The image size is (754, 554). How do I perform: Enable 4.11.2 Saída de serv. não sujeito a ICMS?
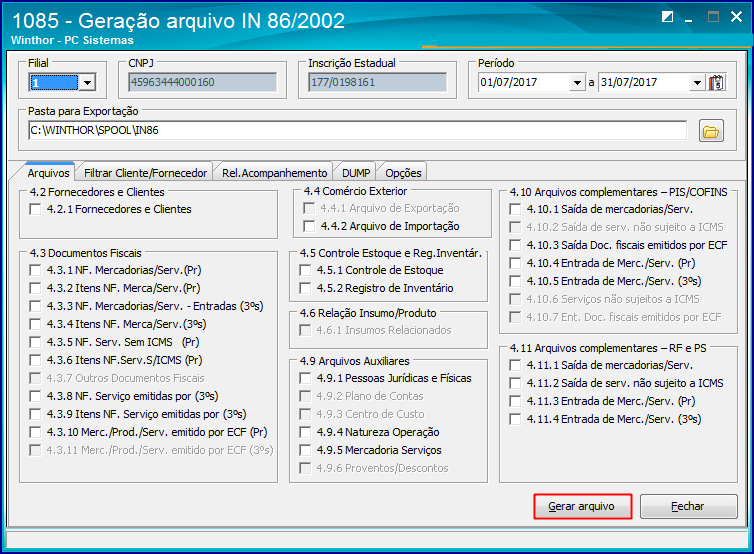point(515,383)
